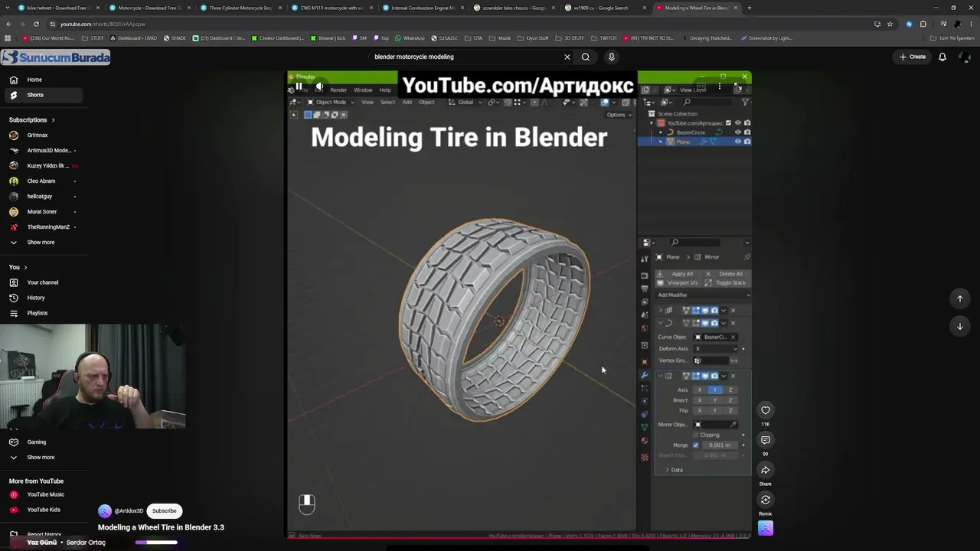
Task: Like this Short
Action: click(766, 411)
